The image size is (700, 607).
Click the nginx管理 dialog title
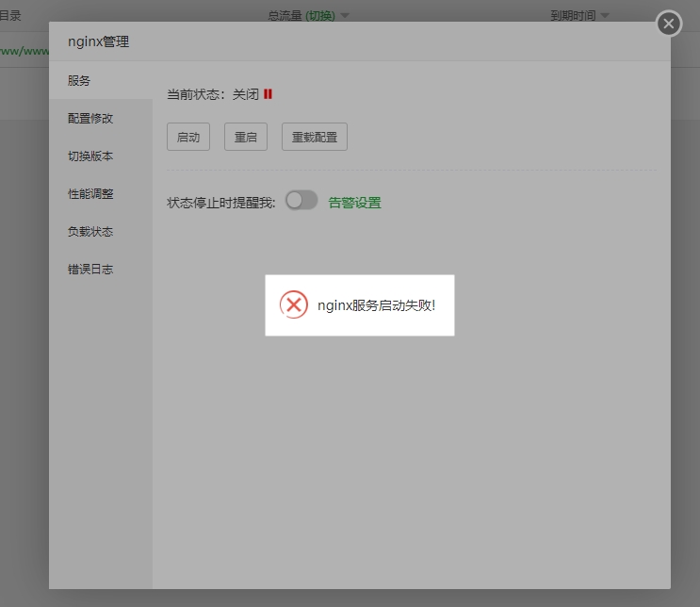98,41
